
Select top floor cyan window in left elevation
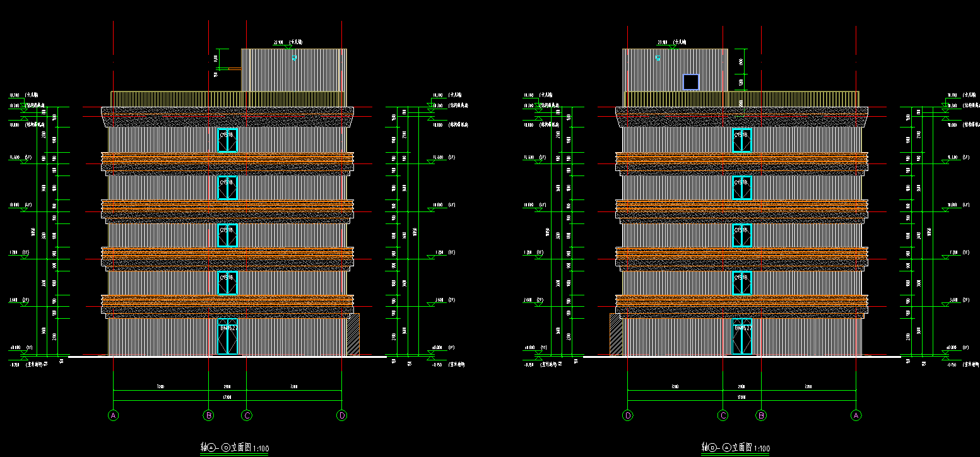point(227,141)
